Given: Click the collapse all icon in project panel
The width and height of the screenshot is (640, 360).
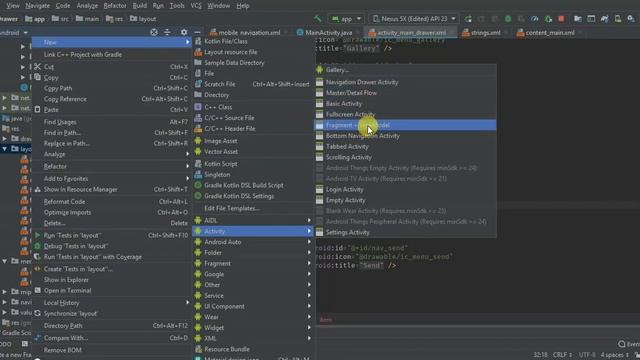Looking at the screenshot, I should tap(167, 32).
